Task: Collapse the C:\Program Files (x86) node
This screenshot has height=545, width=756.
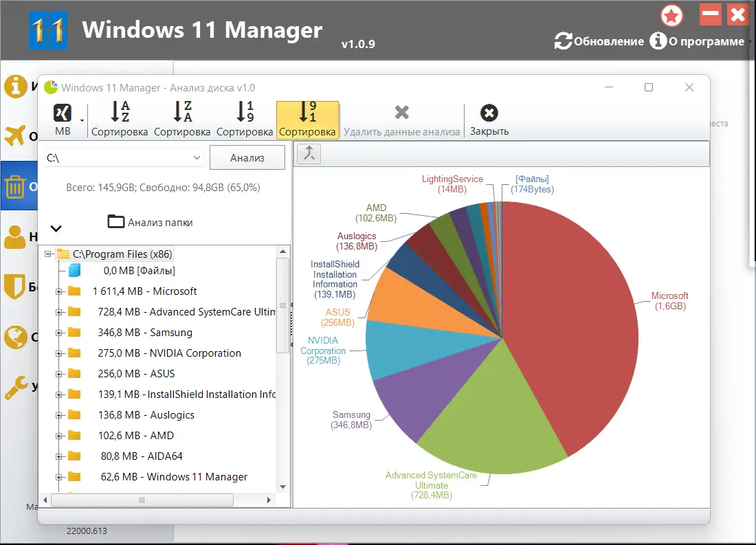Action: pos(48,254)
